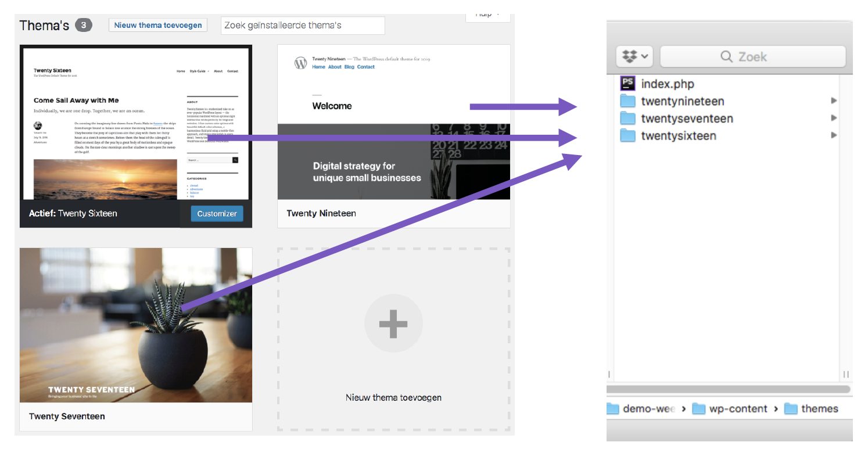Click the magnifier icon in Zoek field
Image resolution: width=868 pixels, height=453 pixels.
tap(726, 57)
